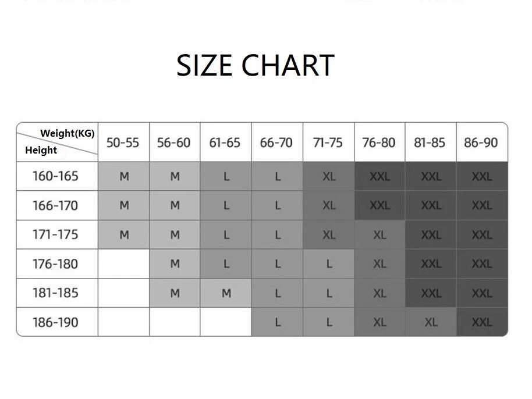Image resolution: width=532 pixels, height=399 pixels.
Task: Click XXL cell for 160-165 and 76-80
Action: point(380,176)
